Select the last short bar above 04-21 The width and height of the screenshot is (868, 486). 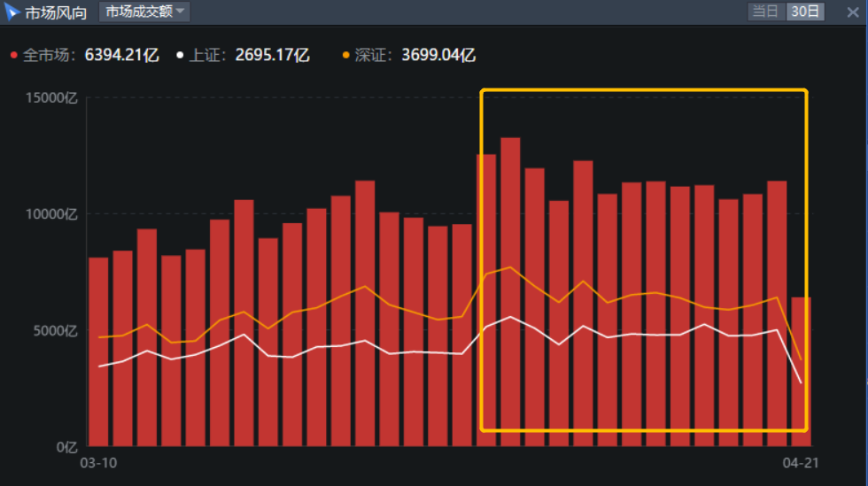(x=801, y=372)
